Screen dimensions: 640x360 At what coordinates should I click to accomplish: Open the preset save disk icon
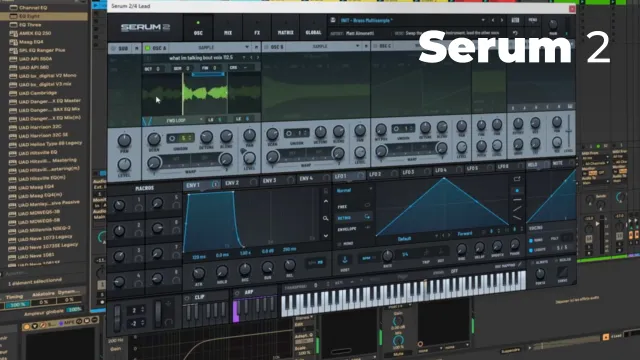[333, 20]
